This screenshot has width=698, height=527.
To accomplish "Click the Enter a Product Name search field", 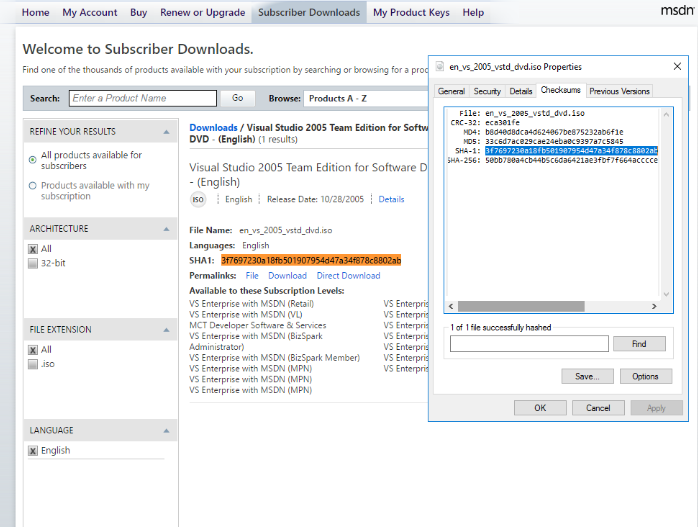I will pos(143,98).
